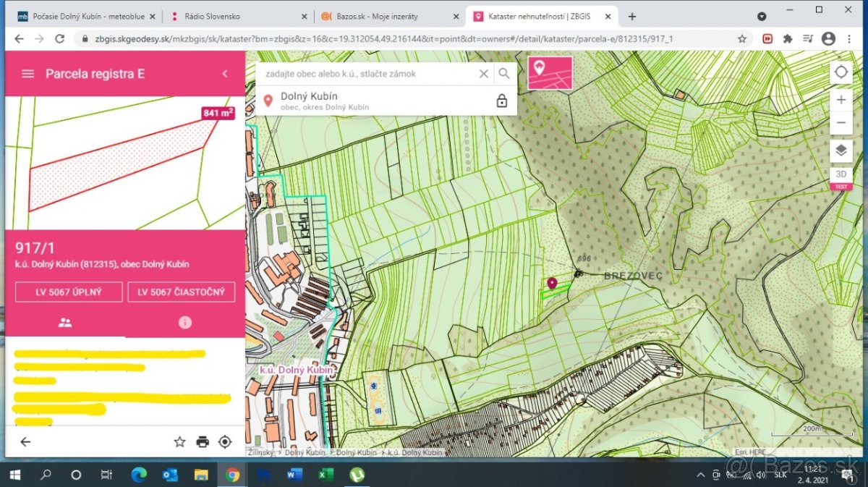This screenshot has width=868, height=487.
Task: Switch to the owners tab
Action: point(65,323)
